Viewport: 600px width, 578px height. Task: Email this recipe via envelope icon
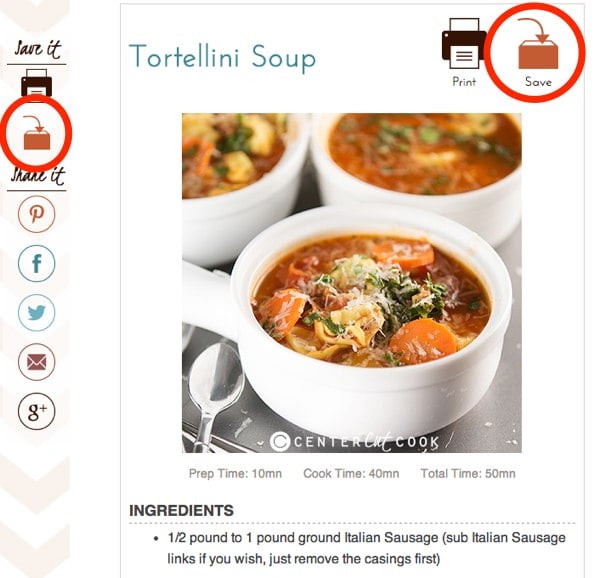pyautogui.click(x=36, y=362)
